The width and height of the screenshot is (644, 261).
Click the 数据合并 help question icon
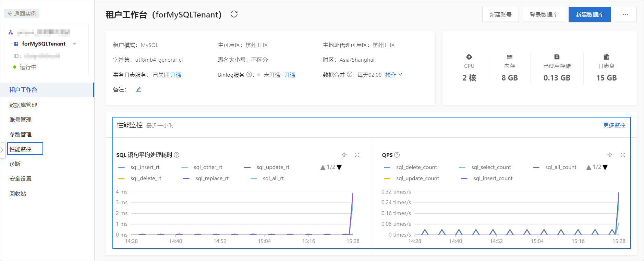click(350, 75)
